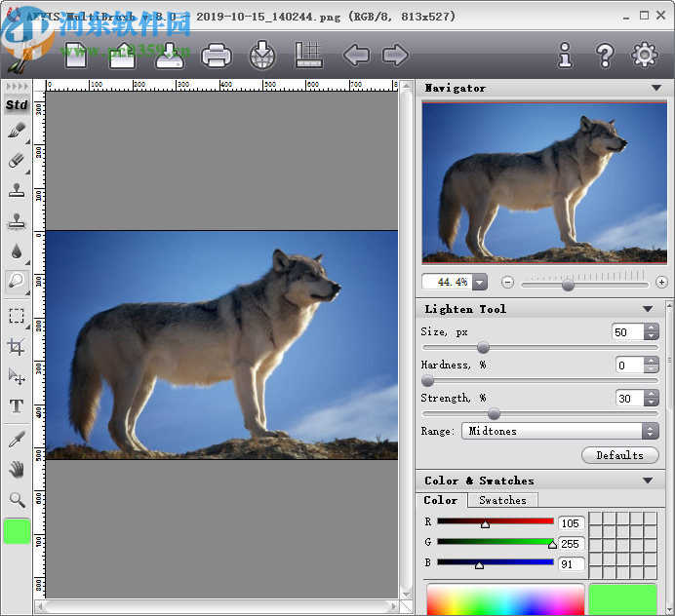Select the Zoom magnifier tool
This screenshot has height=616, width=675.
pyautogui.click(x=17, y=500)
